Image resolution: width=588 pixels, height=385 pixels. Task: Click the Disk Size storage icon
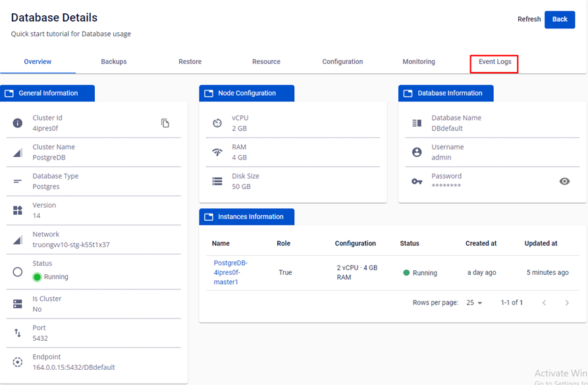pyautogui.click(x=217, y=181)
